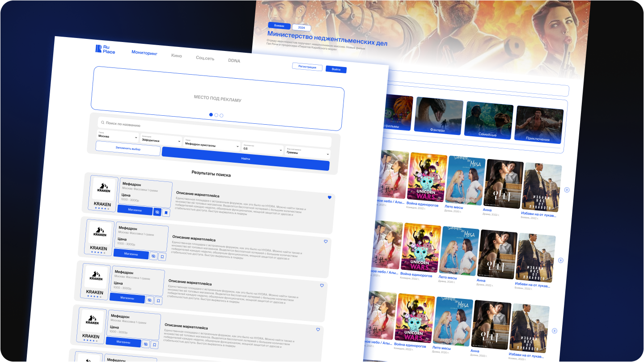This screenshot has width=644, height=362.
Task: Open the category dropdown showing Эйфоретики
Action: (x=161, y=139)
